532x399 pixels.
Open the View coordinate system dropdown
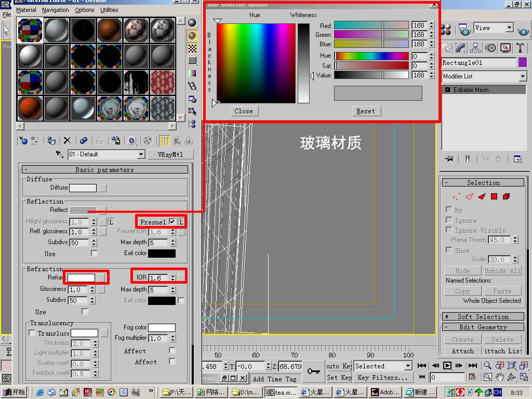click(509, 28)
